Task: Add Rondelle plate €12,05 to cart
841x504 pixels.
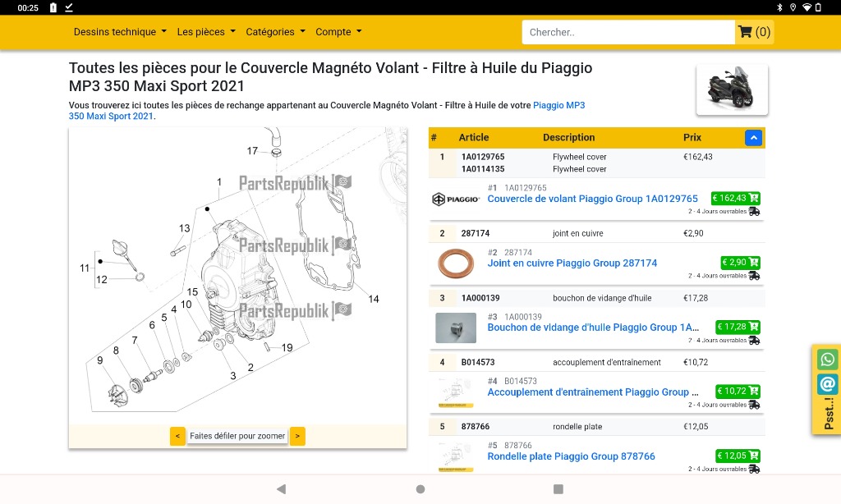Action: [738, 456]
